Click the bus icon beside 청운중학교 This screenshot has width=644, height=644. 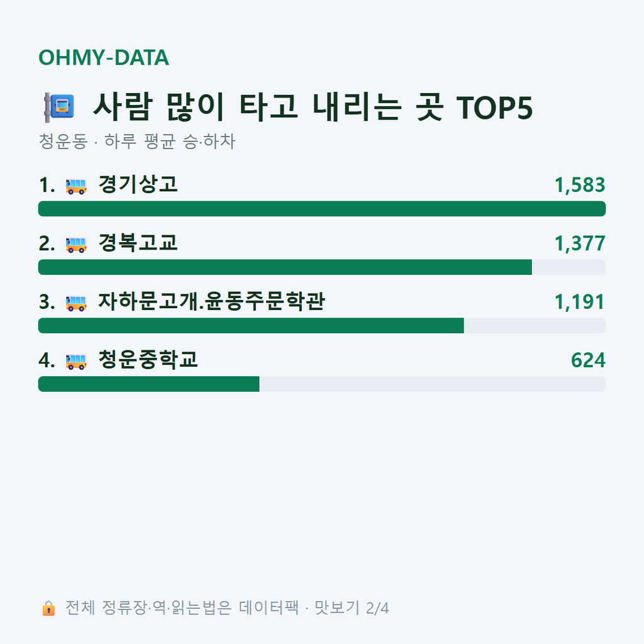pyautogui.click(x=76, y=362)
